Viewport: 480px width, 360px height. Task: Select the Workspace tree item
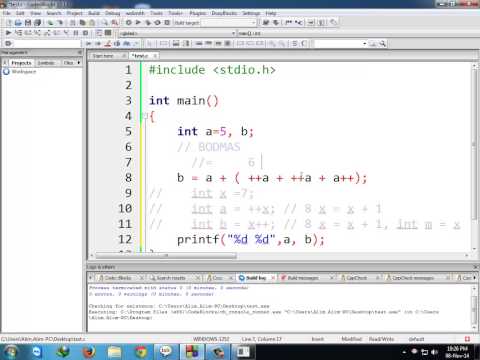pyautogui.click(x=23, y=72)
